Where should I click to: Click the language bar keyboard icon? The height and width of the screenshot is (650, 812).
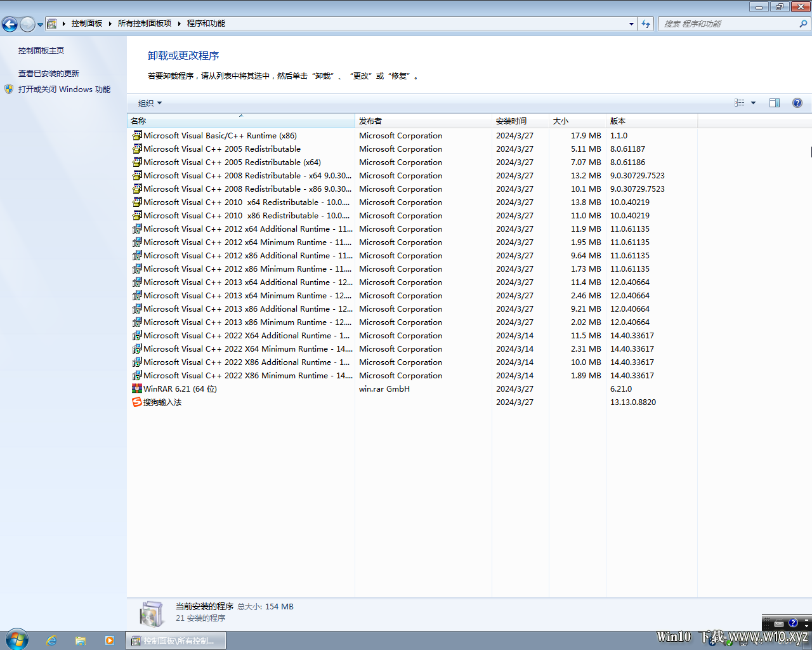click(779, 623)
